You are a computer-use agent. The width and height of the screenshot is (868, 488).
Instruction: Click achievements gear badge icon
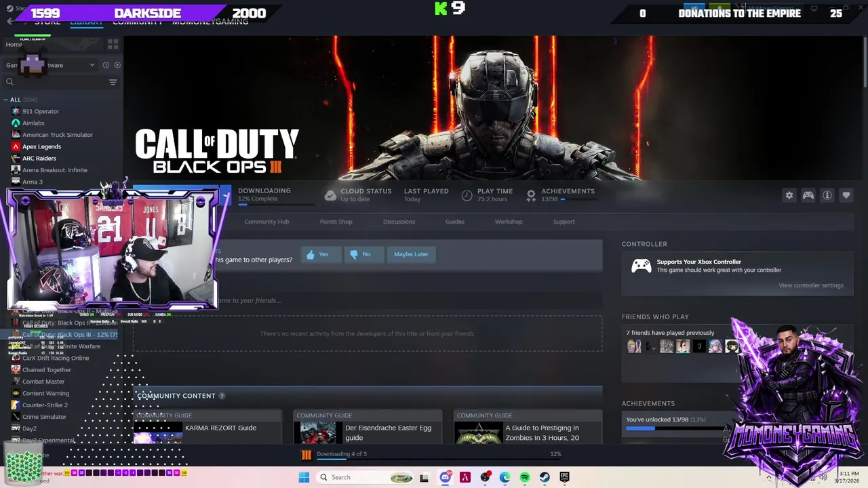pyautogui.click(x=531, y=195)
